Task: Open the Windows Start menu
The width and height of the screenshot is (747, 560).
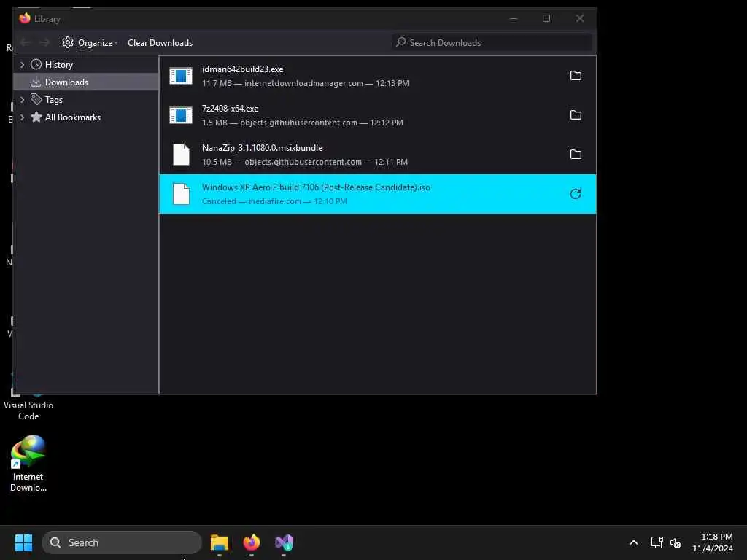Action: pyautogui.click(x=23, y=542)
